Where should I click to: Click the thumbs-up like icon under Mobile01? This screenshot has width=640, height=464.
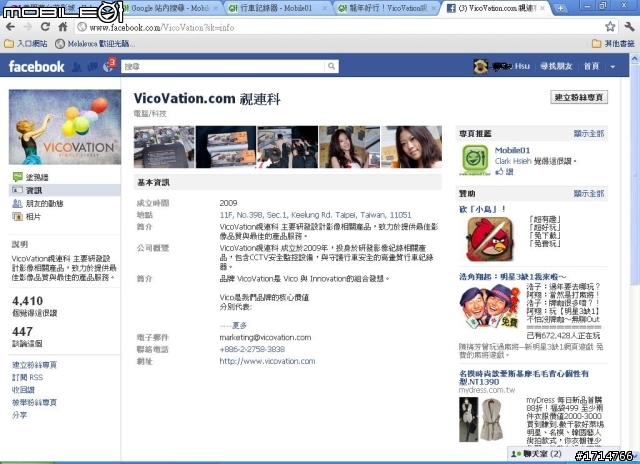[x=500, y=172]
